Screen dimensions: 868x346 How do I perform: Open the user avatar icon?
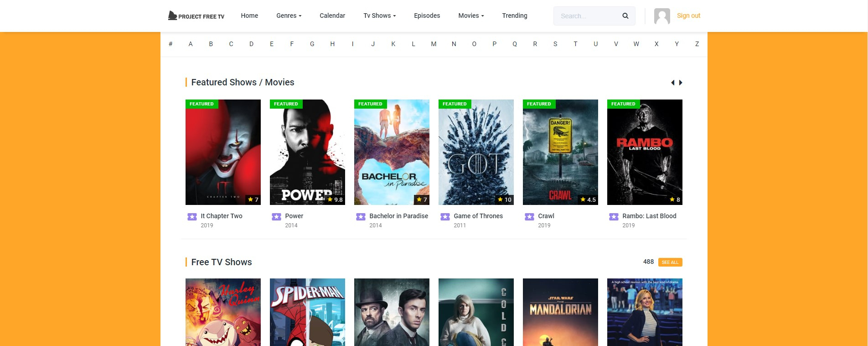pos(662,16)
